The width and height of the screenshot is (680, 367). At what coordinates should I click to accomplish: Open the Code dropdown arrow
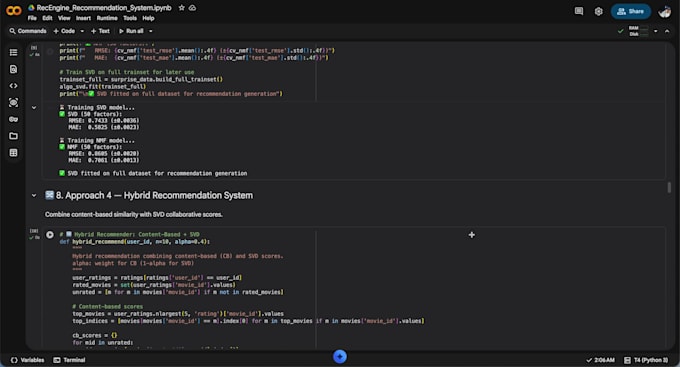pyautogui.click(x=82, y=31)
